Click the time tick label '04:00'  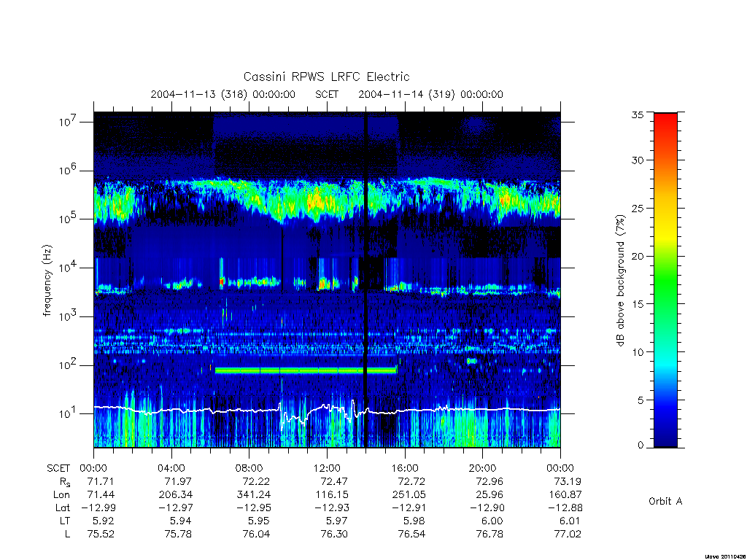point(171,468)
